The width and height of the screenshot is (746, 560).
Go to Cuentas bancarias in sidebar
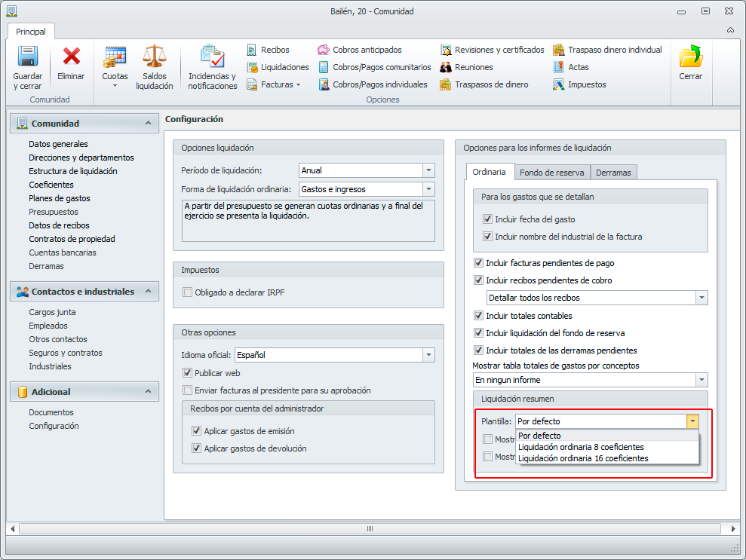[x=63, y=252]
